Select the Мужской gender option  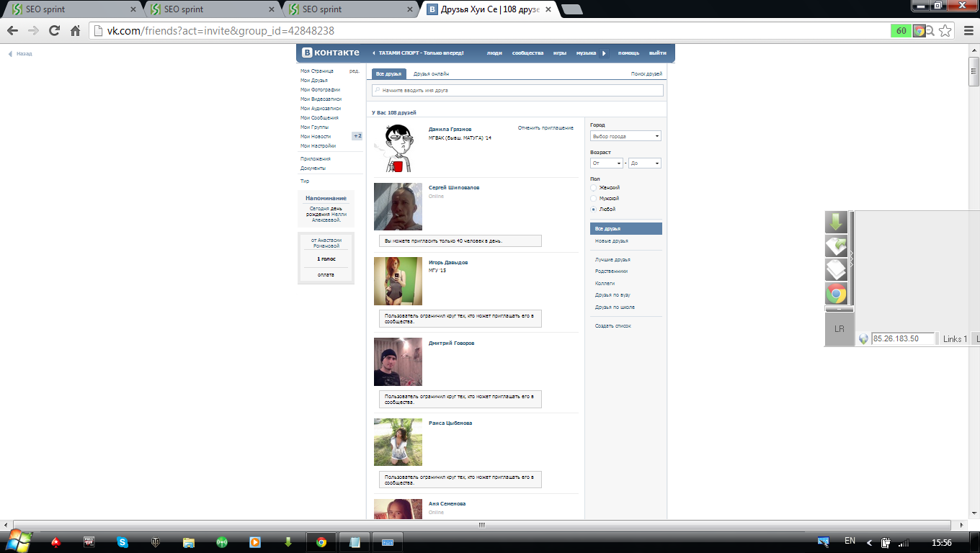593,198
